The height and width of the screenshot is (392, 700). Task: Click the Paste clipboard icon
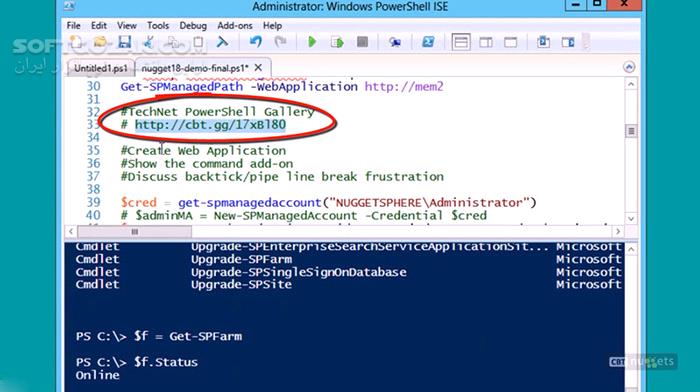click(x=198, y=42)
